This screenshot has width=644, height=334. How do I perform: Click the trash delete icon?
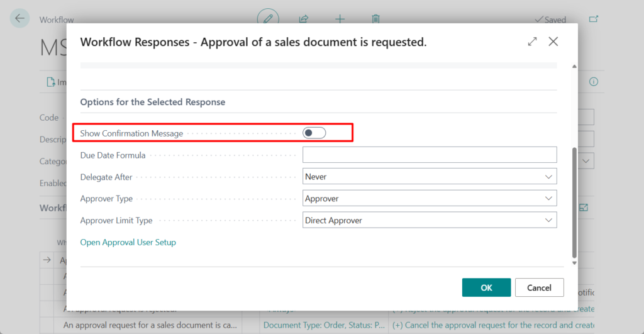[375, 19]
